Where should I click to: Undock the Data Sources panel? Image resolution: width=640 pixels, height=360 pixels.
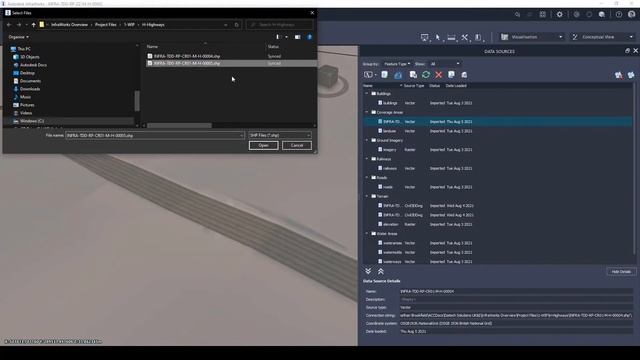coord(627,51)
